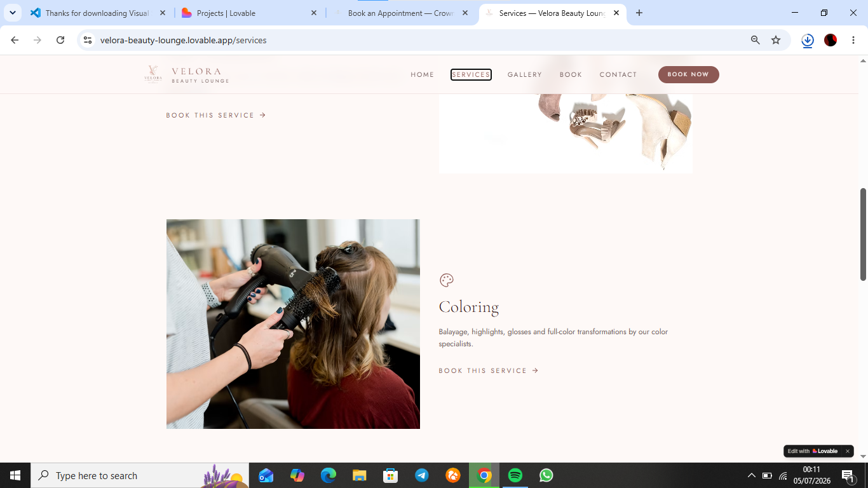Open WhatsApp from the taskbar
This screenshot has height=488, width=868.
[546, 475]
